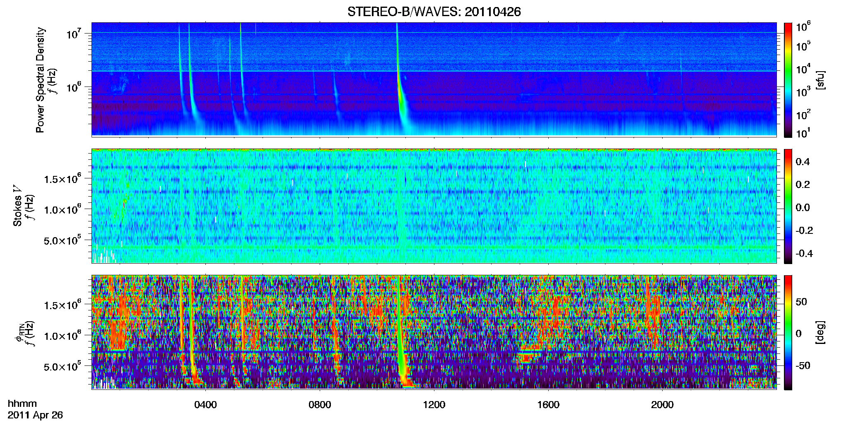Click the 2000 time tick label
The width and height of the screenshot is (868, 447).
click(x=662, y=405)
